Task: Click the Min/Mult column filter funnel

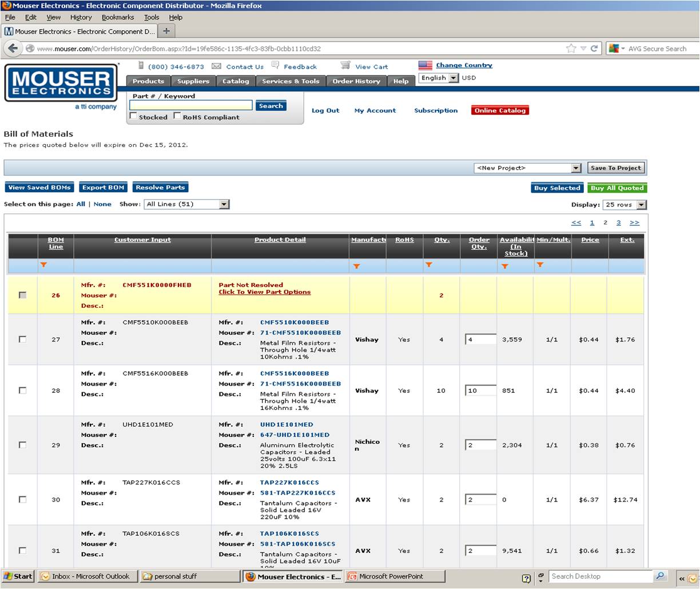Action: [539, 265]
